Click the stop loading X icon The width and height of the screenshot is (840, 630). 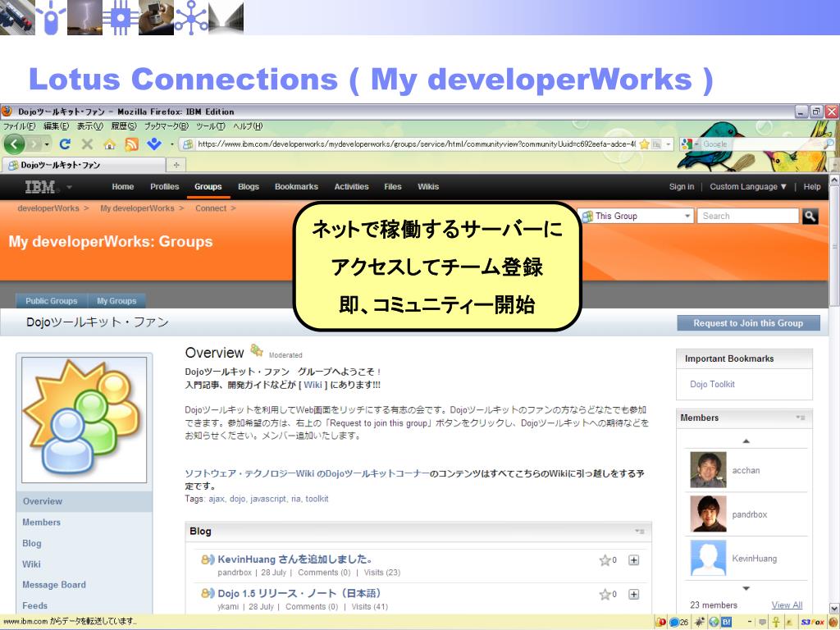pyautogui.click(x=87, y=144)
